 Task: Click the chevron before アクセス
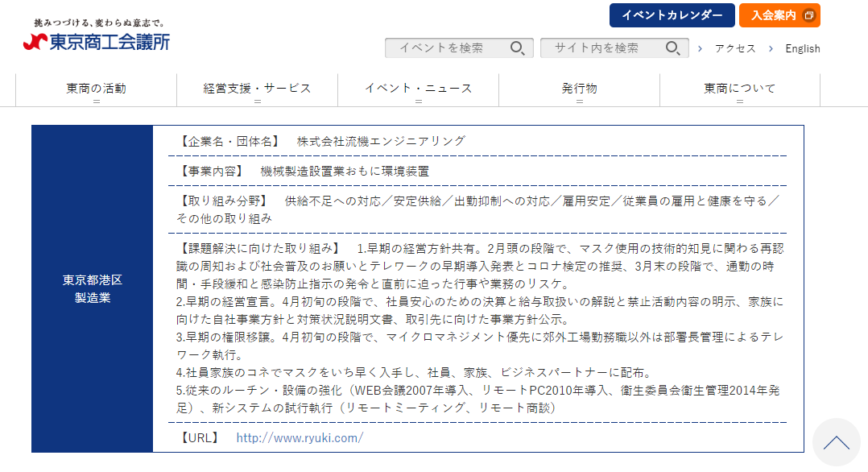point(701,49)
